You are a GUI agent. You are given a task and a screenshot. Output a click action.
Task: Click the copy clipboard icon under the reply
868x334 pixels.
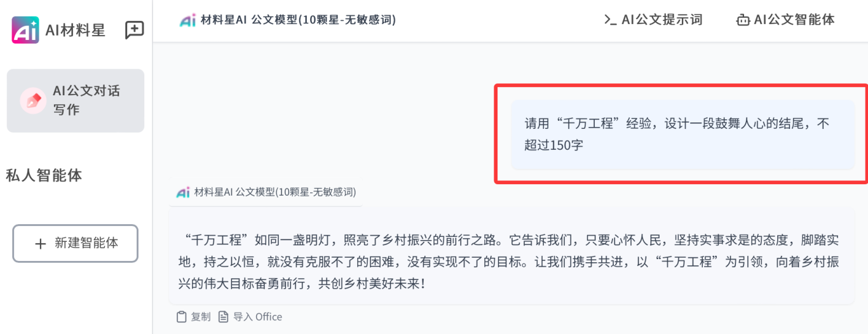182,317
